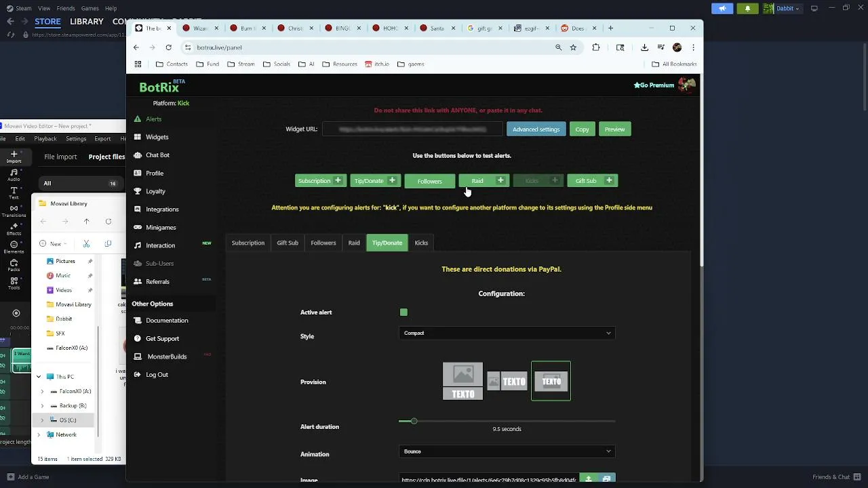Screen dimensions: 868x488
Task: Open Transitions panel in Movavi
Action: 14,211
